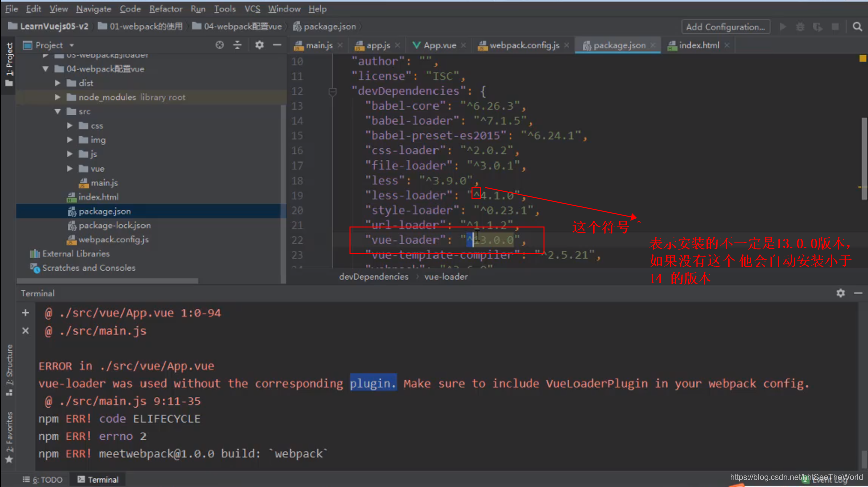868x487 pixels.
Task: Click the "less-loader" line in editor
Action: click(446, 195)
